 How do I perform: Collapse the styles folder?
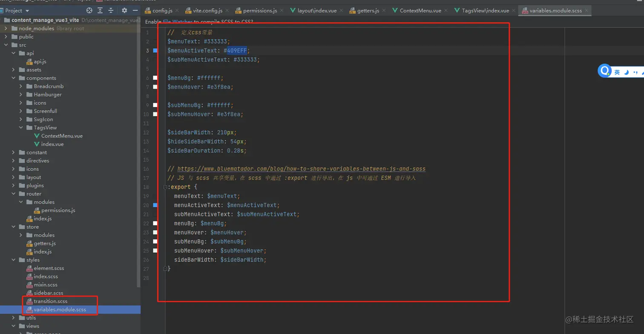14,260
